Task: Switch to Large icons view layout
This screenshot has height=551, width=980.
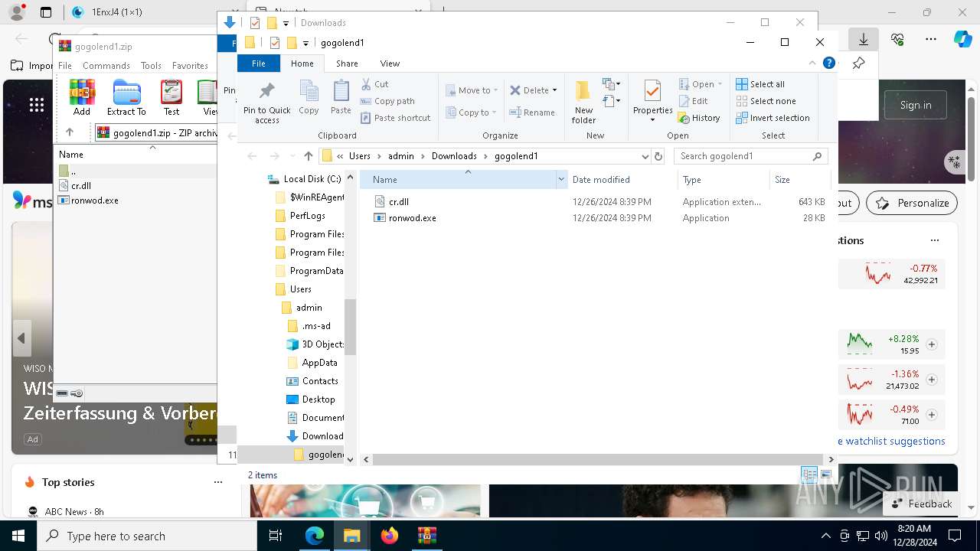Action: 826,474
